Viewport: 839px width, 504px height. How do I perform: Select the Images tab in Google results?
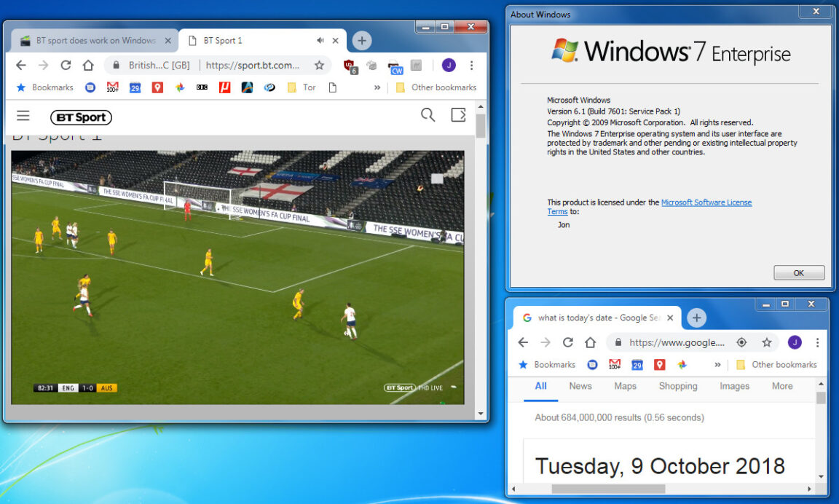point(734,386)
